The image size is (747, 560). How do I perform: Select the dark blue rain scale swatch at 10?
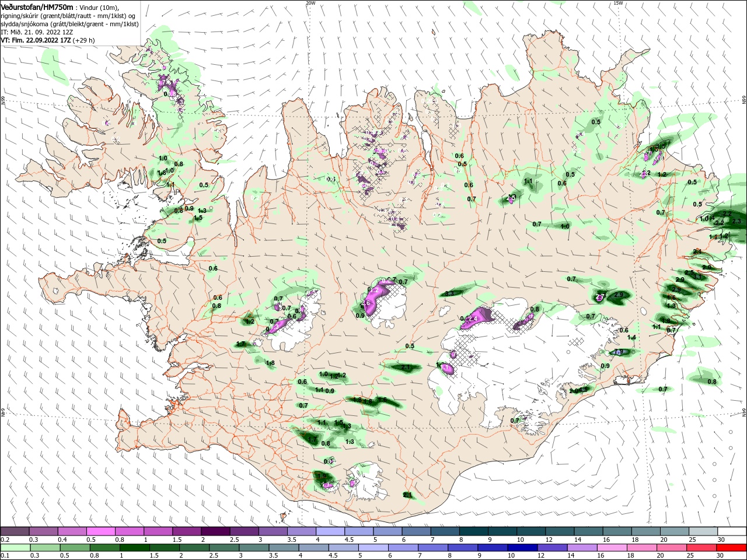click(523, 548)
